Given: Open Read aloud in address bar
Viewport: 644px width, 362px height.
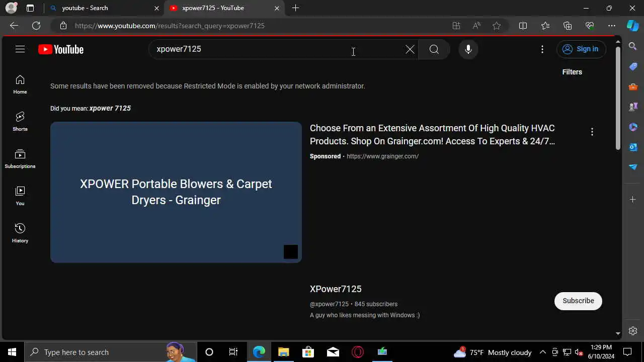Looking at the screenshot, I should 476,26.
